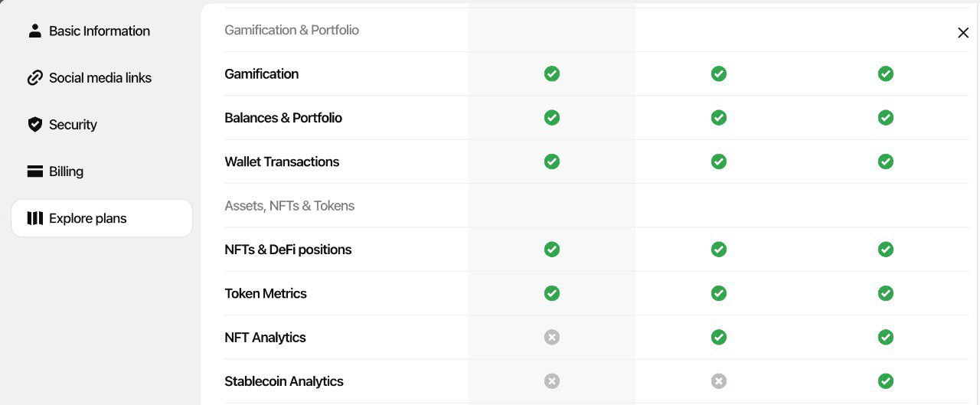Click gray X for Stablecoin Analytics first plan
Image resolution: width=980 pixels, height=405 pixels.
(551, 381)
